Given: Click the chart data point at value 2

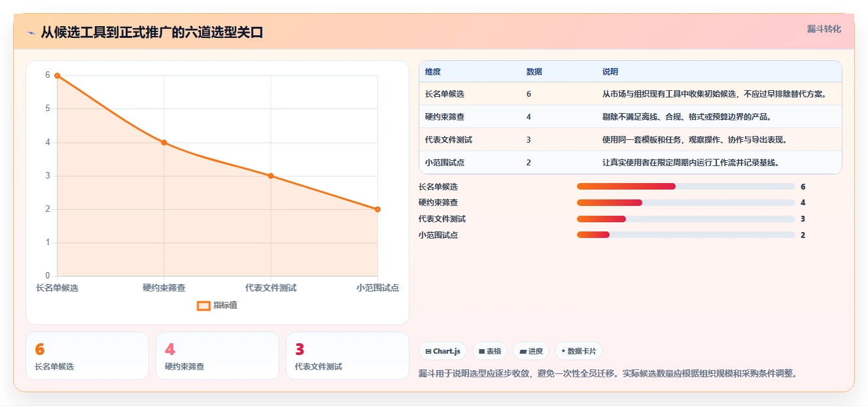Looking at the screenshot, I should (x=377, y=209).
